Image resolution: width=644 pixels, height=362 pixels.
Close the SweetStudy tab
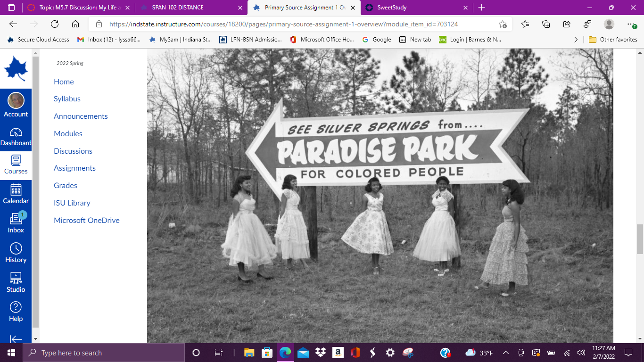(466, 8)
